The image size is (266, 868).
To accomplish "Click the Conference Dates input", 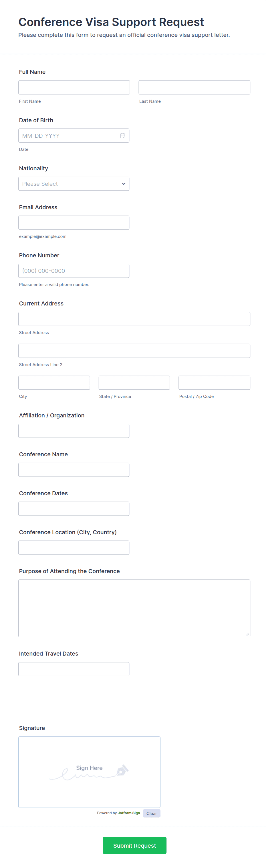I will (x=74, y=509).
